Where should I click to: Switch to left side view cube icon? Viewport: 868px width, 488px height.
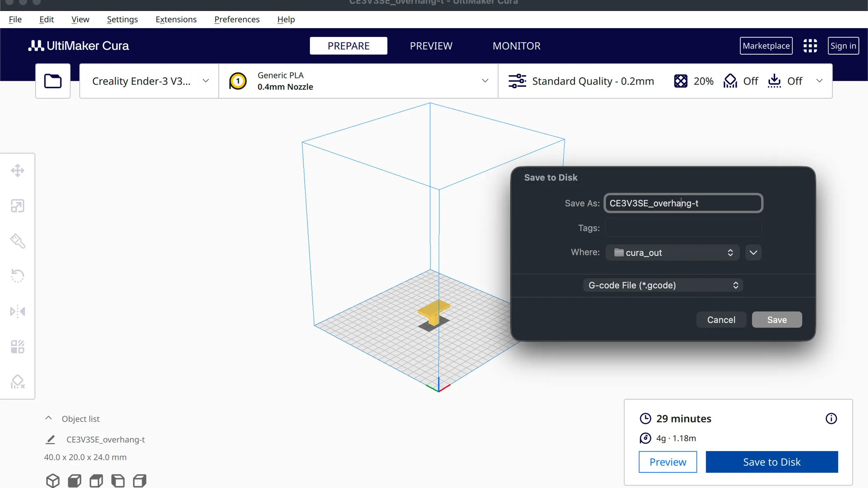point(118,481)
